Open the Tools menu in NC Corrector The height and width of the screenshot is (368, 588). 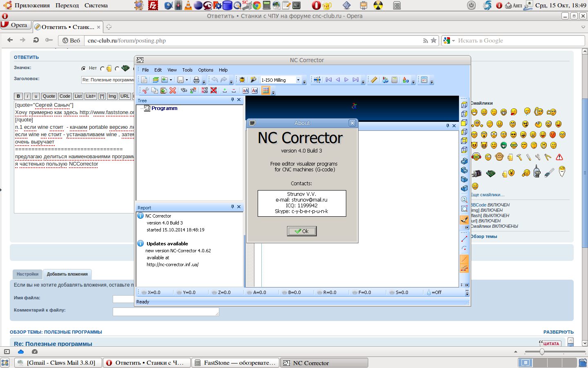[x=187, y=70]
